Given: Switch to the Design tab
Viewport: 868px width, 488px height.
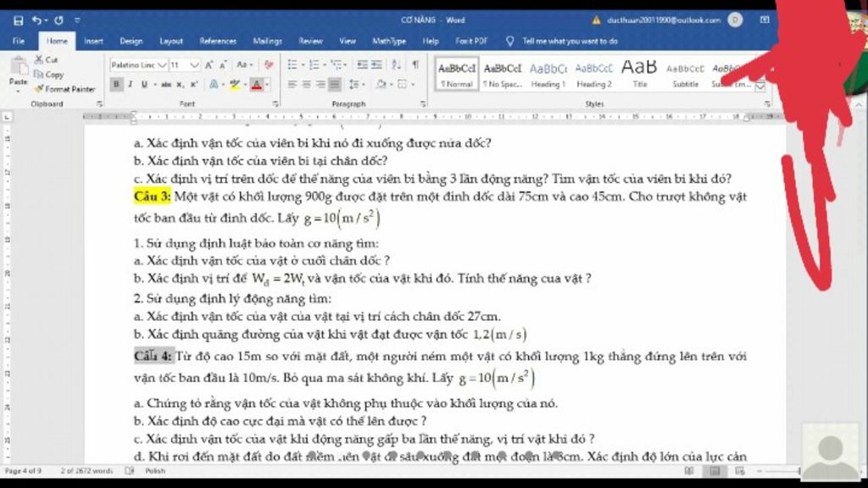Looking at the screenshot, I should point(131,41).
